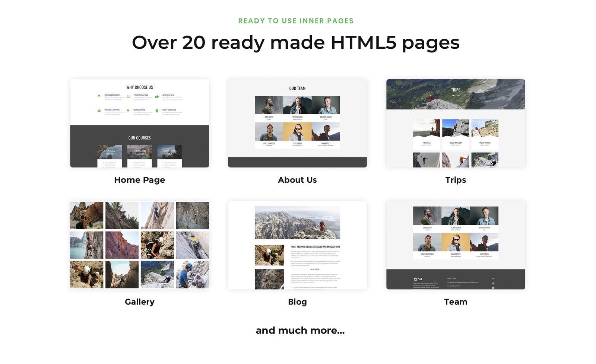Open the Home link in the Trips breadcrumb
This screenshot has height=364, width=596.
click(x=453, y=96)
